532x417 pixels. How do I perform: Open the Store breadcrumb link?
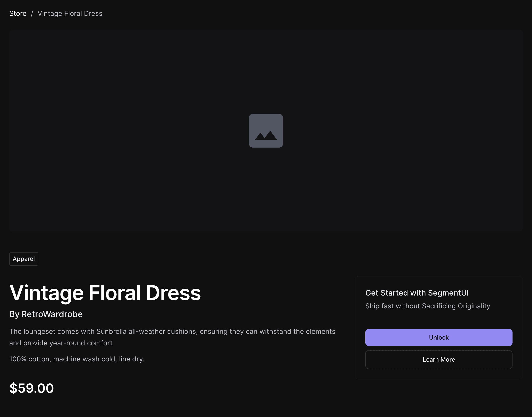18,13
